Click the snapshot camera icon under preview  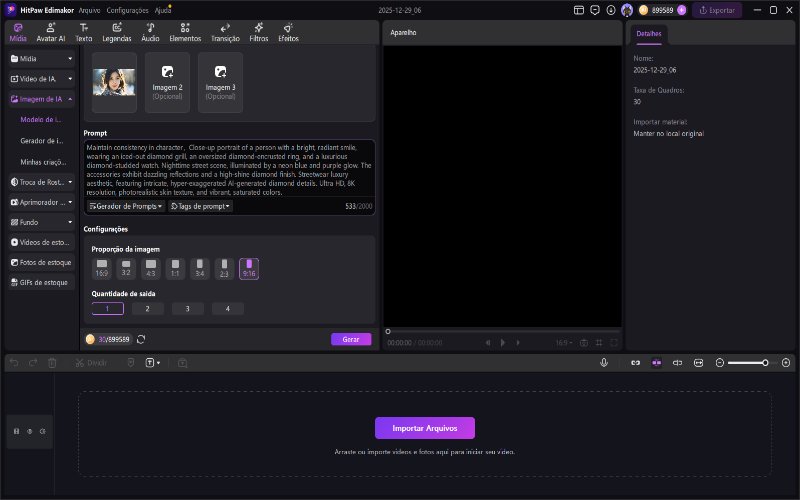584,343
